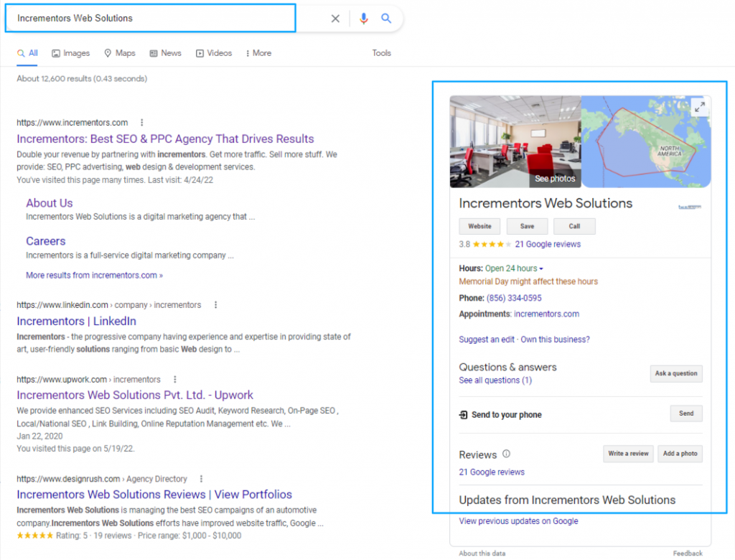Open the Tools menu
The image size is (735, 560).
(x=381, y=53)
